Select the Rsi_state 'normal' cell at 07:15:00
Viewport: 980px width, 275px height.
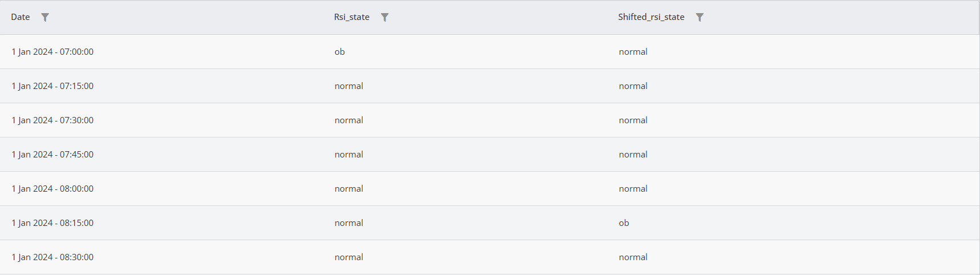coord(349,86)
